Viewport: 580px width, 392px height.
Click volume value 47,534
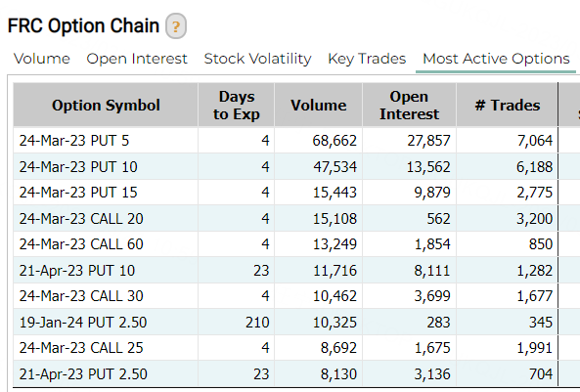(335, 167)
